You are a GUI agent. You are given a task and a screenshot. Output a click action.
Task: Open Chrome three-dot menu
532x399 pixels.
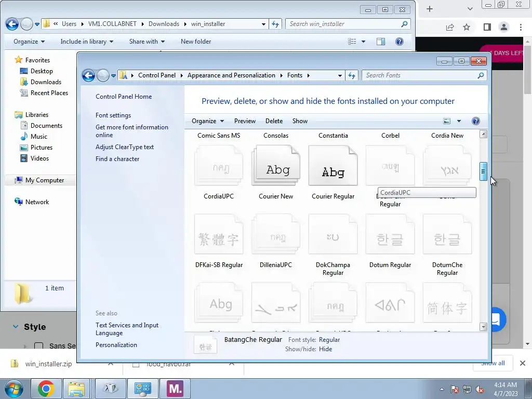pyautogui.click(x=521, y=27)
